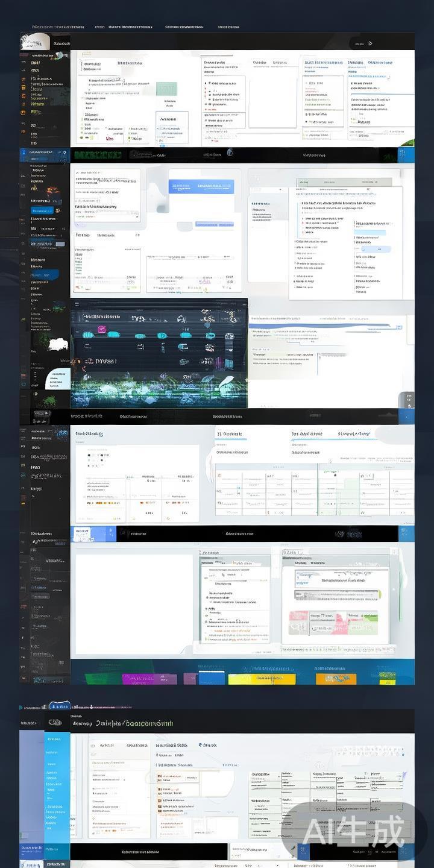This screenshot has width=434, height=868.
Task: Click the small gray handle icon on right edge
Action: 409,398
